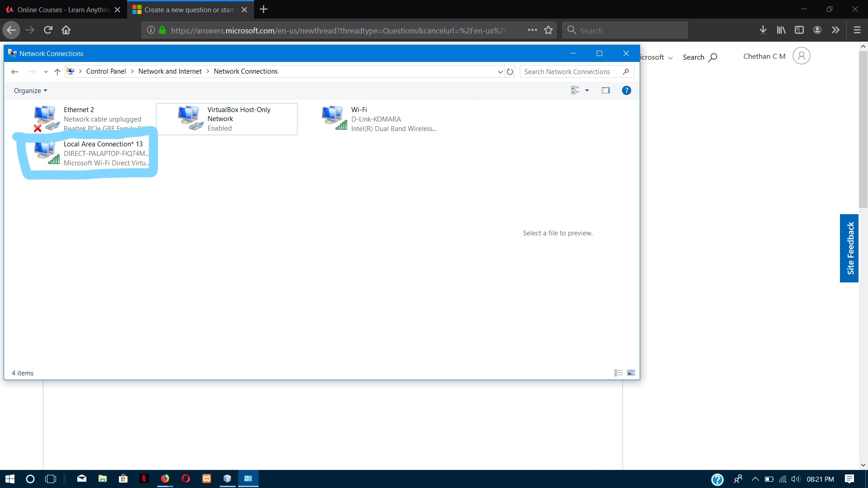Close the Online Courses browser tab
This screenshot has height=488, width=868.
pos(117,9)
